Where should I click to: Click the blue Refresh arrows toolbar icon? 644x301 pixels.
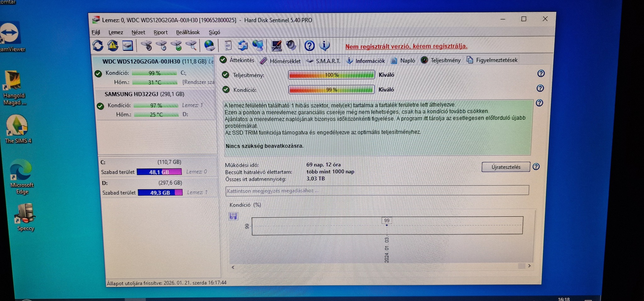98,46
